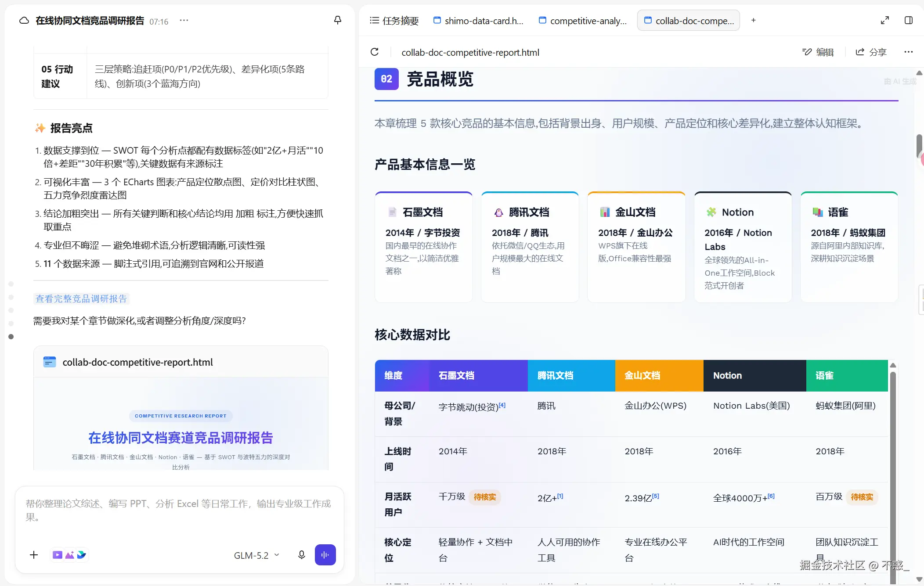
Task: Click the microphone icon for voice input
Action: [x=302, y=555]
